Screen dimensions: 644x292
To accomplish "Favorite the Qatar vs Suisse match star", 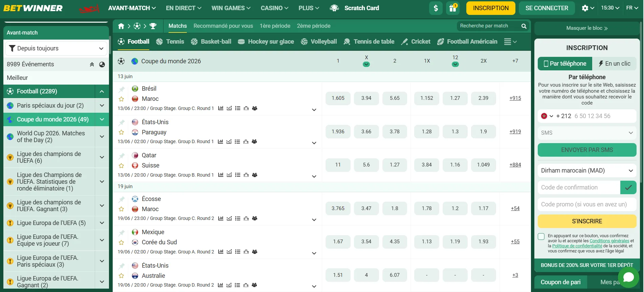I will click(x=121, y=166).
